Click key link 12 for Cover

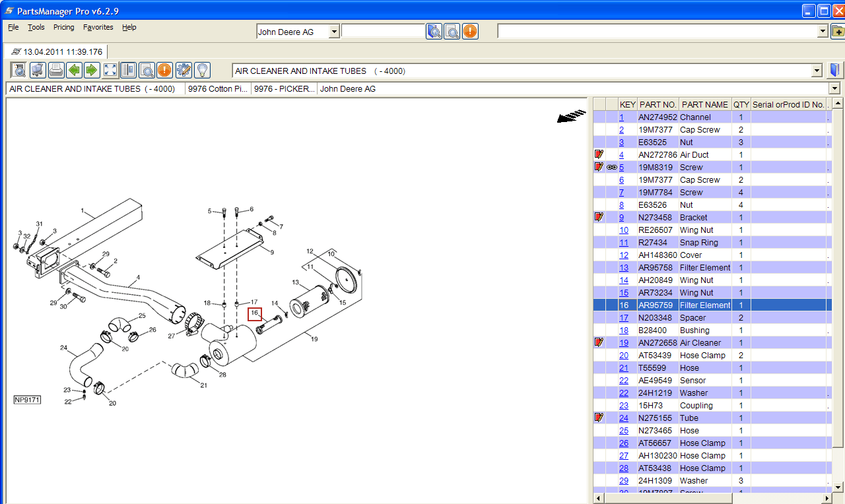coord(623,255)
